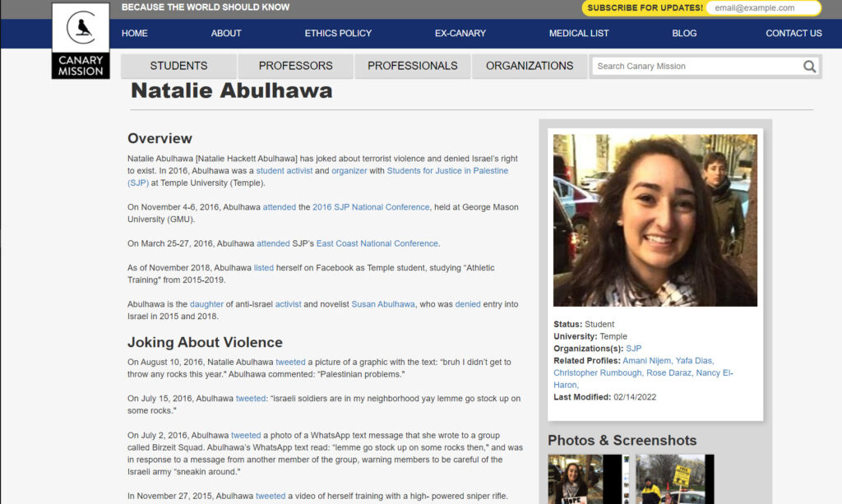Open 'tweeted' link for July 15, 2016
This screenshot has height=504, width=842.
tap(251, 399)
